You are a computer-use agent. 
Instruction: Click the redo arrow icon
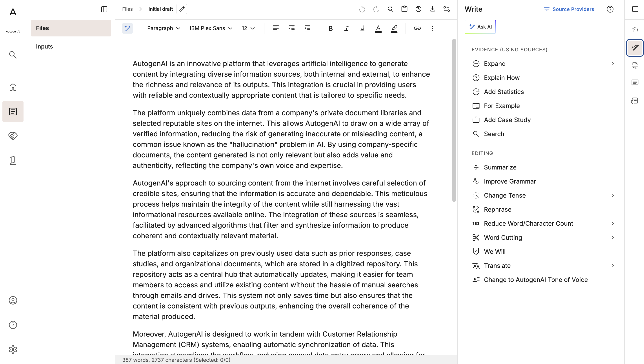point(376,9)
